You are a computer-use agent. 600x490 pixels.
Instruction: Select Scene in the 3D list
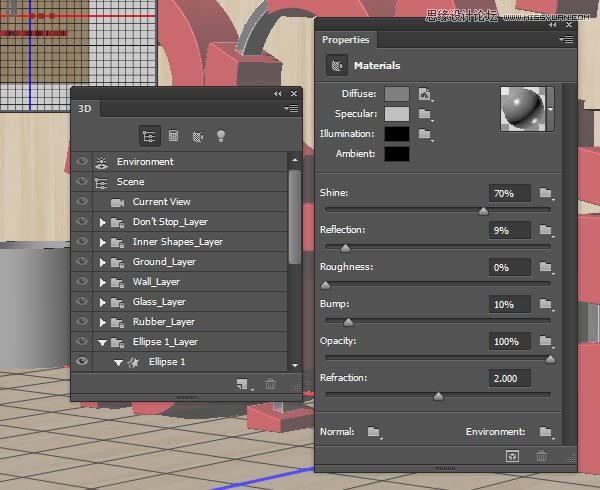click(191, 182)
